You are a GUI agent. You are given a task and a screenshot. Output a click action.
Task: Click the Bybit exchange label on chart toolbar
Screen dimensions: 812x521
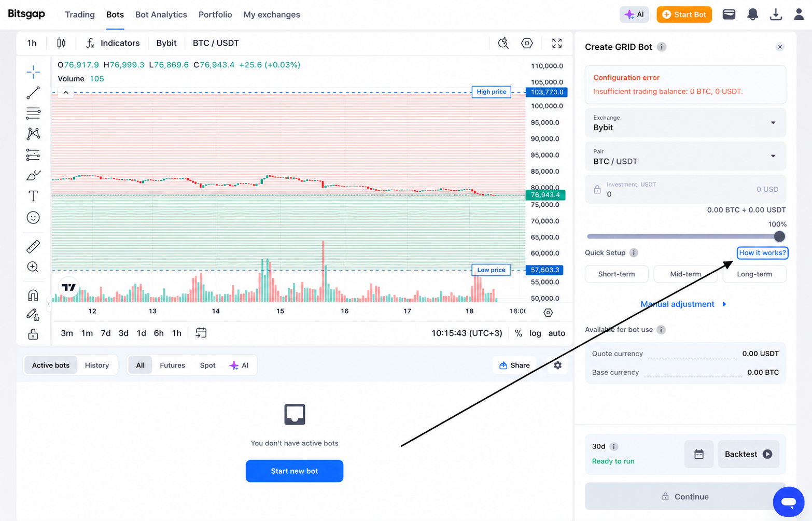coord(166,43)
